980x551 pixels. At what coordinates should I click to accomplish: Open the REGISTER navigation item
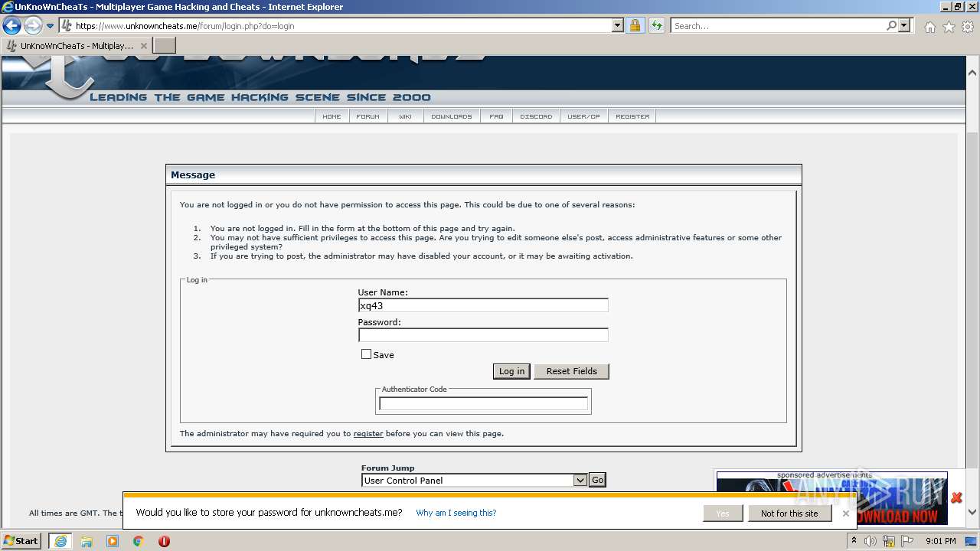632,116
